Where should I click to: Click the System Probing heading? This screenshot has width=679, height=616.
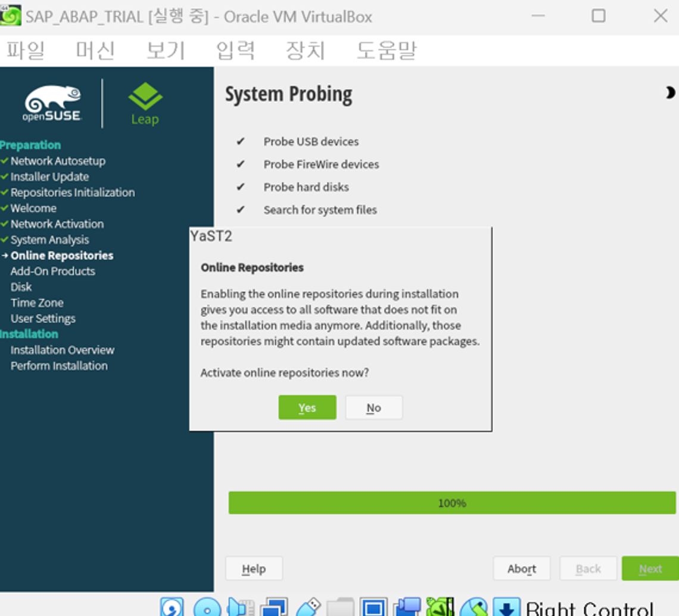[288, 95]
